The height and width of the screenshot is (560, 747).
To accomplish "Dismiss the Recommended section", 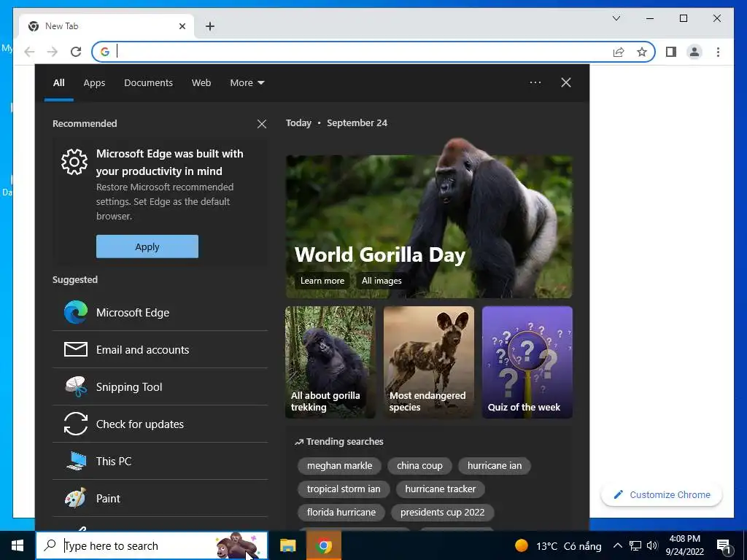I will (262, 124).
